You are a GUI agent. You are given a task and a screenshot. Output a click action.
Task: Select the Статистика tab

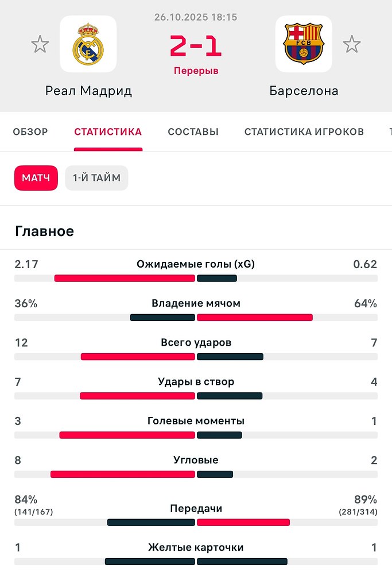pos(108,131)
